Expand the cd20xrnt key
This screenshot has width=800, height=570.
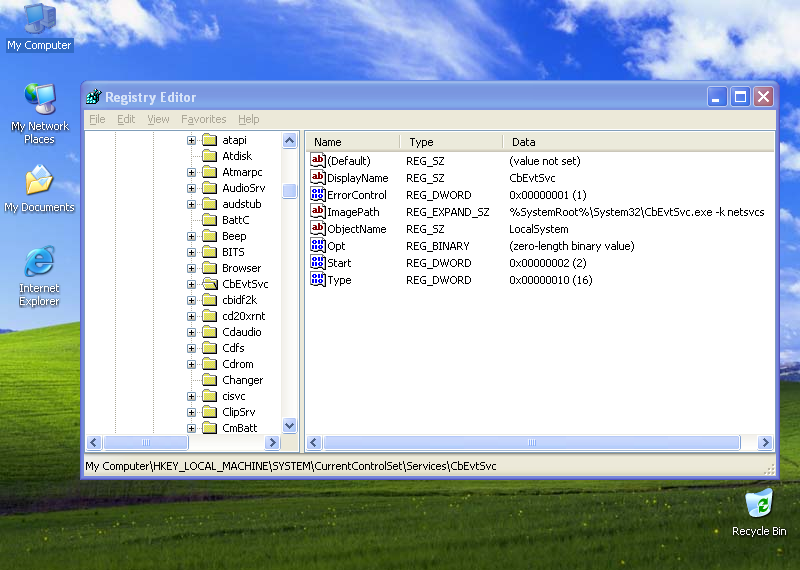pos(191,316)
